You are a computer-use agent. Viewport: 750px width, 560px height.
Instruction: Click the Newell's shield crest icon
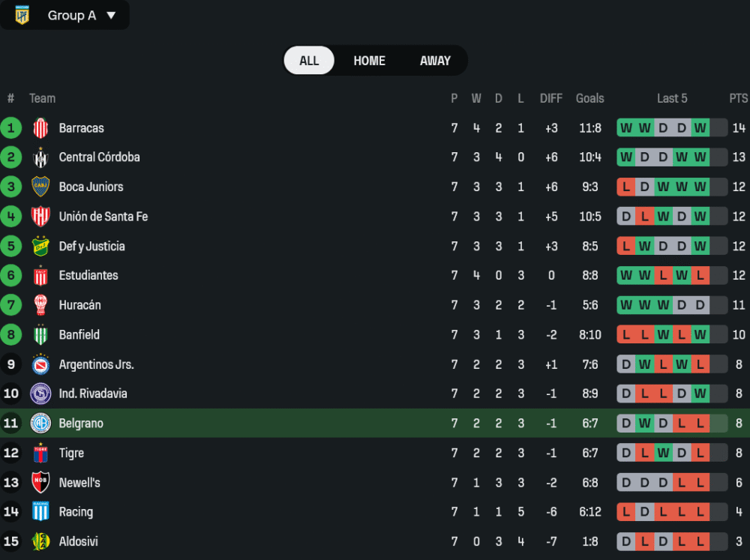40,483
